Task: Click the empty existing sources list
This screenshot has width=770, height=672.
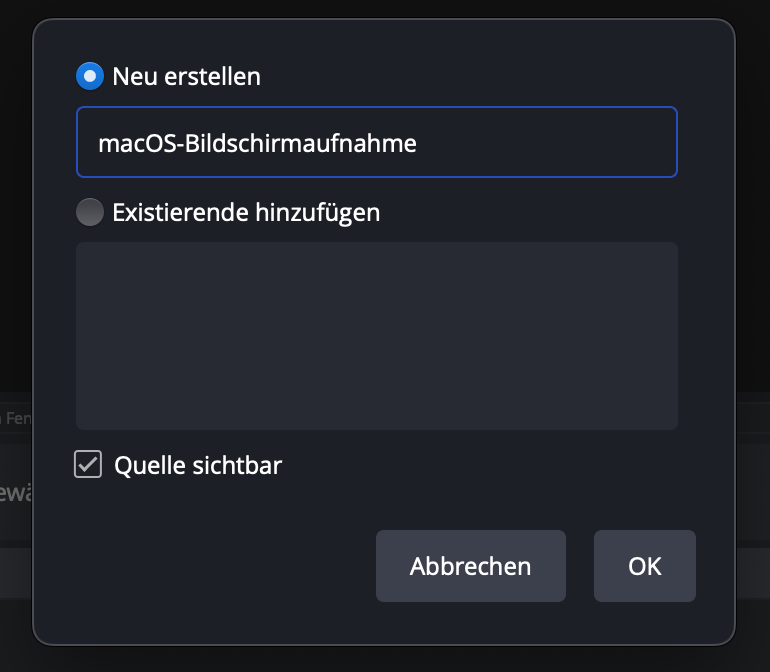Action: pos(377,336)
